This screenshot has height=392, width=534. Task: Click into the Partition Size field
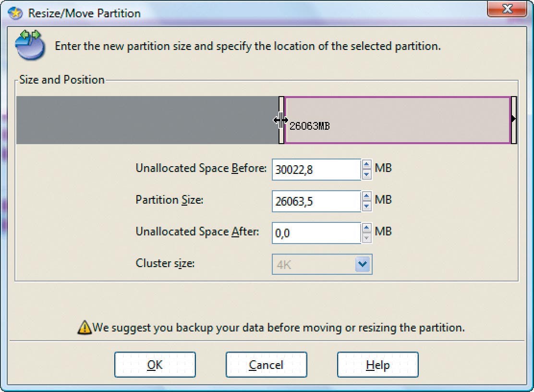[x=316, y=201]
